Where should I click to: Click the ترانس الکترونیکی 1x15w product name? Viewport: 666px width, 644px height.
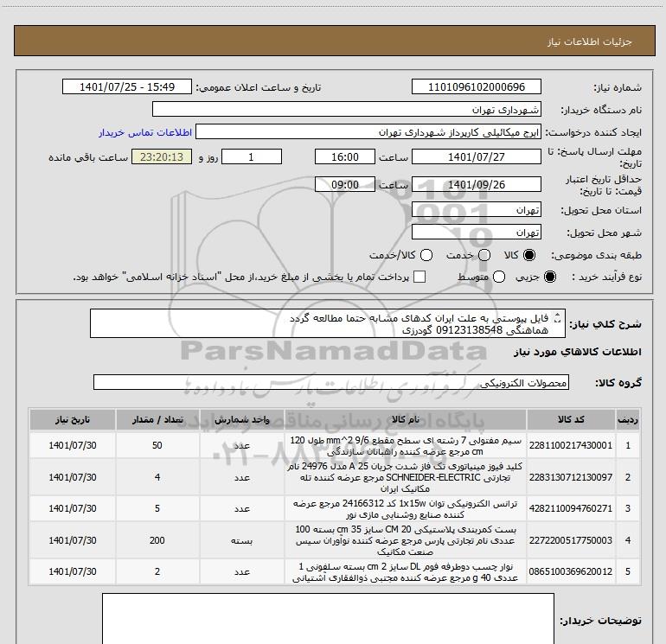pyautogui.click(x=405, y=508)
